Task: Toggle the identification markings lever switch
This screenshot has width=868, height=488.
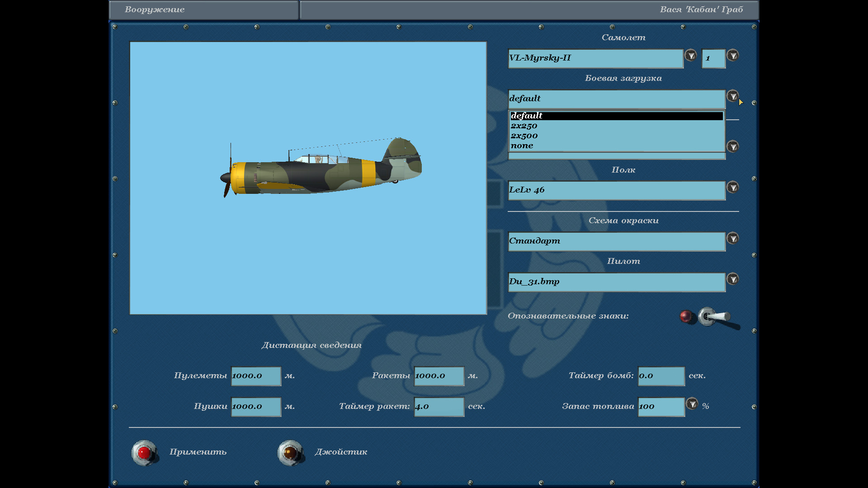Action: click(x=714, y=317)
